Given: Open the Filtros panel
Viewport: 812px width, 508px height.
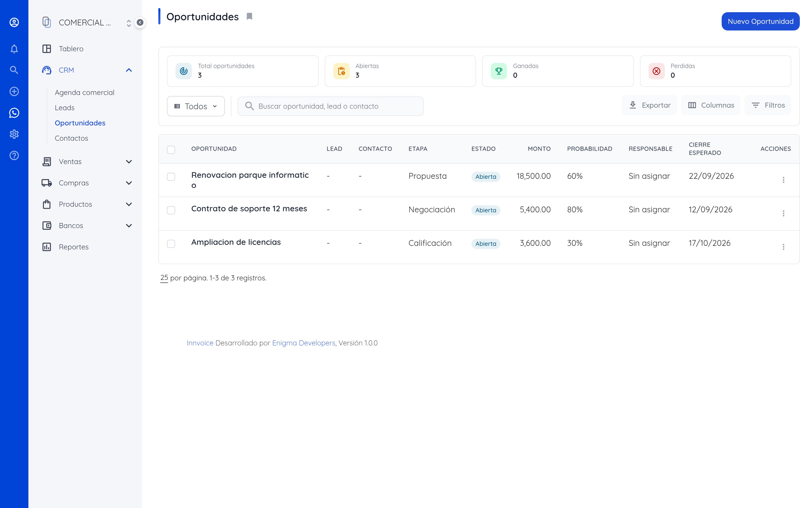Looking at the screenshot, I should pos(768,105).
